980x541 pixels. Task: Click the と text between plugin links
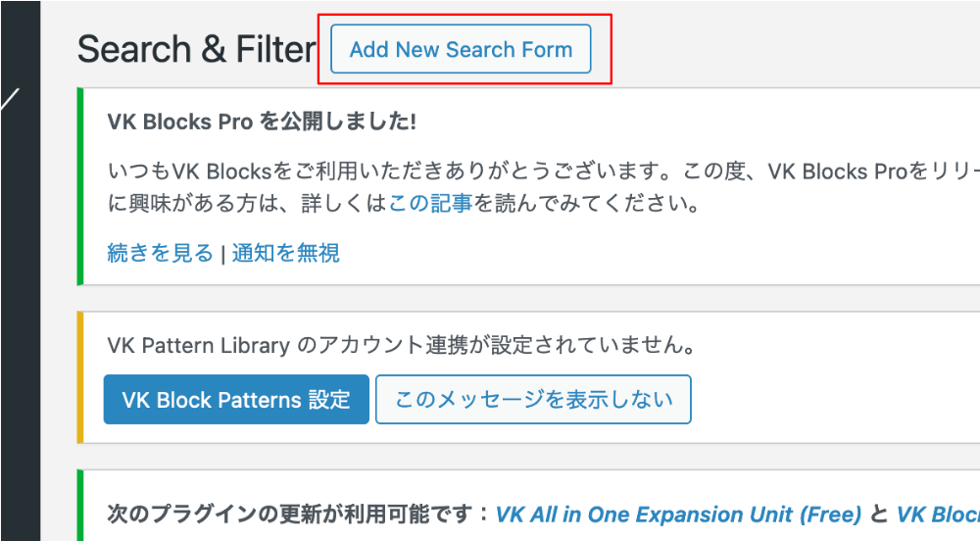879,515
